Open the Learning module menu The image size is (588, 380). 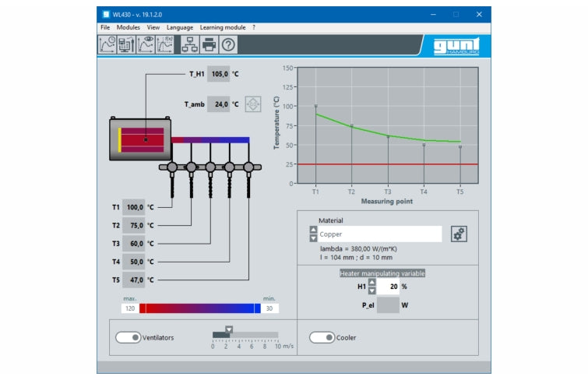[223, 27]
